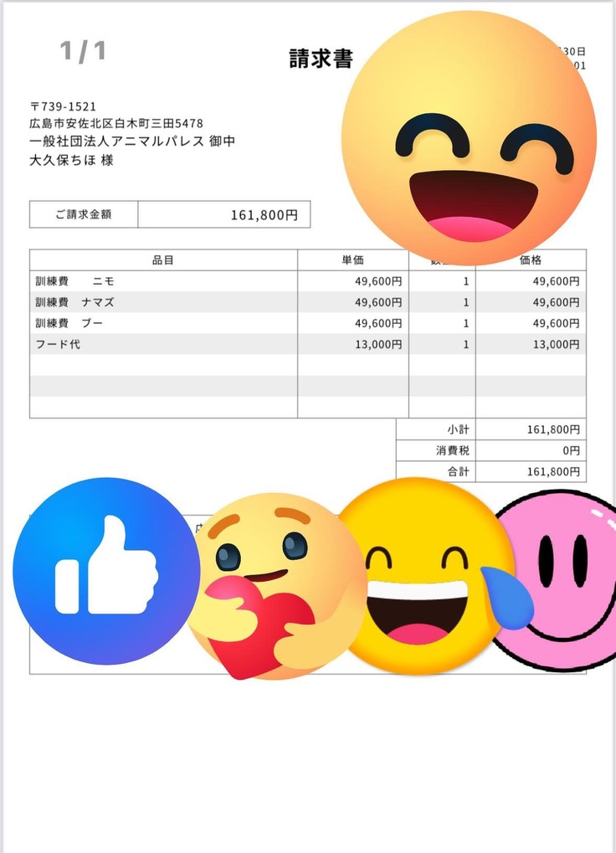This screenshot has height=853, width=616.
Task: Click the ご請求金額 label cell
Action: pyautogui.click(x=84, y=214)
